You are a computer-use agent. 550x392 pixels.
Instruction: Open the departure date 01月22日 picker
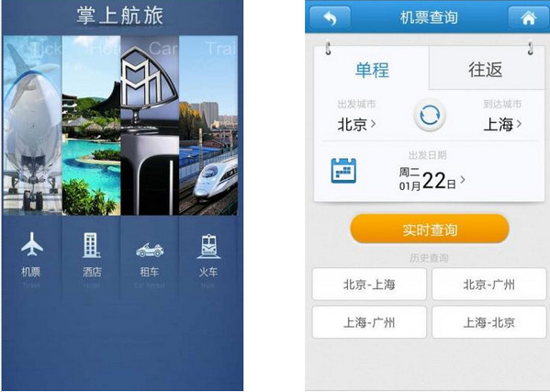click(432, 180)
